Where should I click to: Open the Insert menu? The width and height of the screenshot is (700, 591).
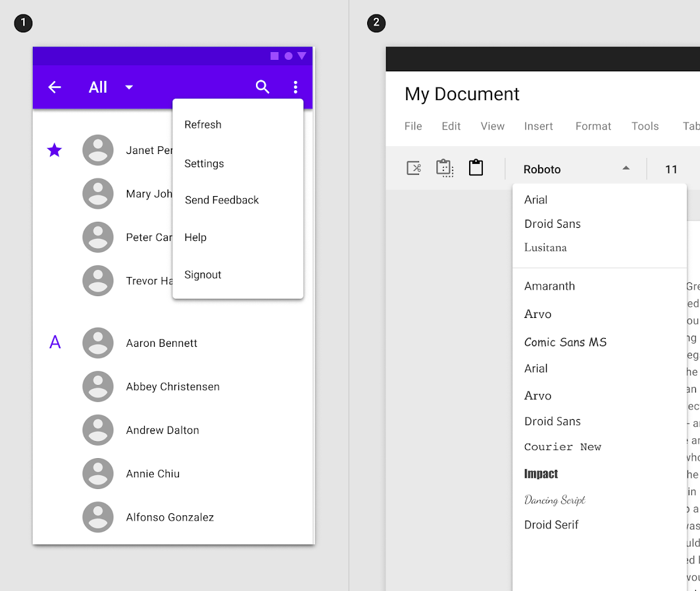tap(538, 126)
